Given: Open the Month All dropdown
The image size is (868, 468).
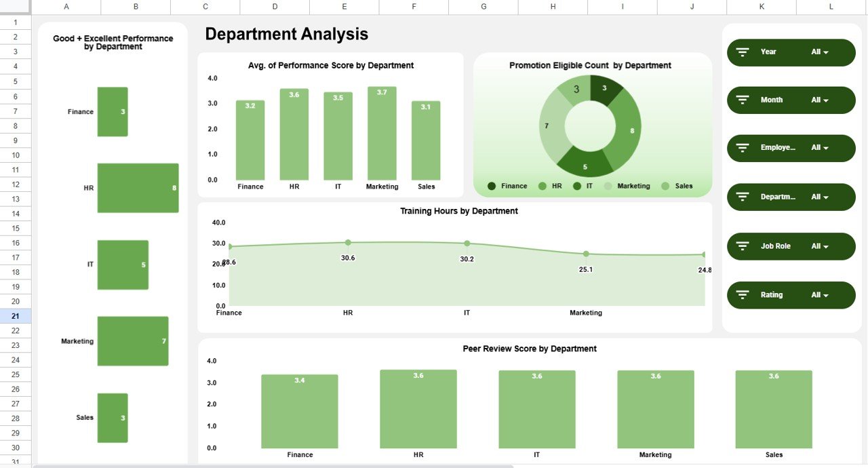Looking at the screenshot, I should tap(820, 100).
